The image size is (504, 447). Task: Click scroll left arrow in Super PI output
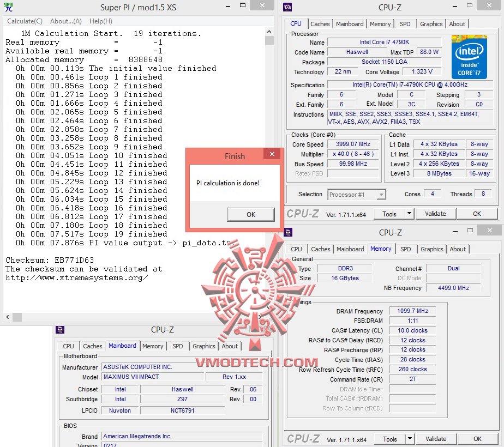pos(8,317)
